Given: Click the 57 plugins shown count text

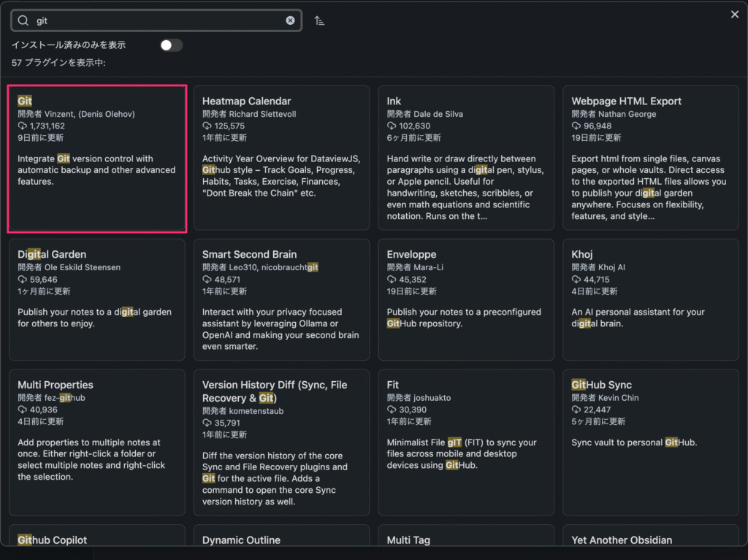Looking at the screenshot, I should tap(58, 63).
